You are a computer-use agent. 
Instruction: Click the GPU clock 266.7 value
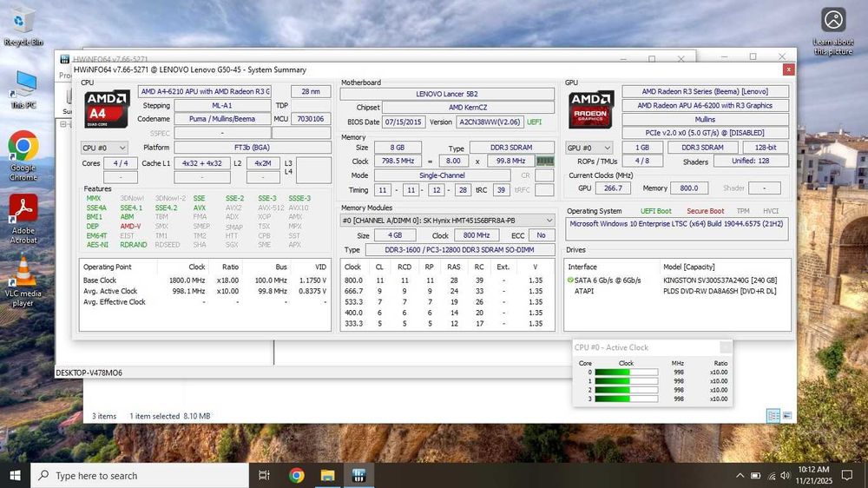(612, 188)
